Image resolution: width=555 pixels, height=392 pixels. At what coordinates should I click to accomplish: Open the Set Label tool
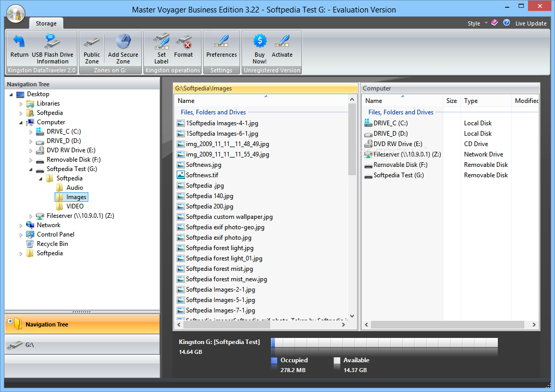[162, 49]
